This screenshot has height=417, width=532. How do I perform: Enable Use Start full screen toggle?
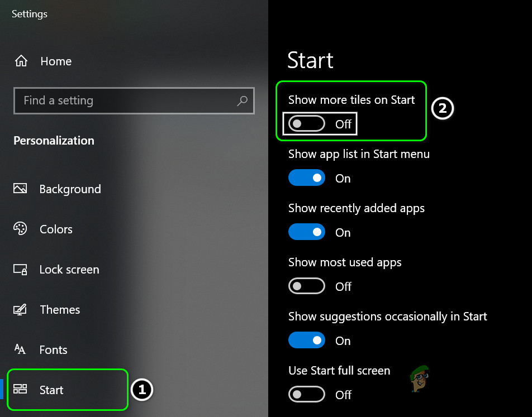point(307,394)
